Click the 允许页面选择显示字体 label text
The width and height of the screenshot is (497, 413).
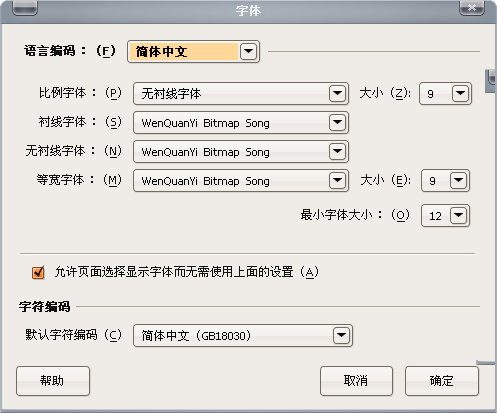click(187, 272)
